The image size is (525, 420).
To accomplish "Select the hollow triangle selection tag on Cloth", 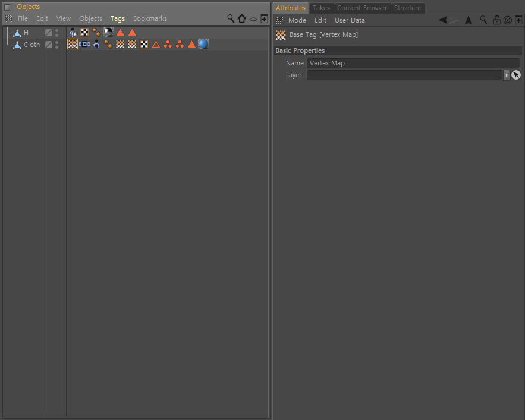I will click(156, 44).
